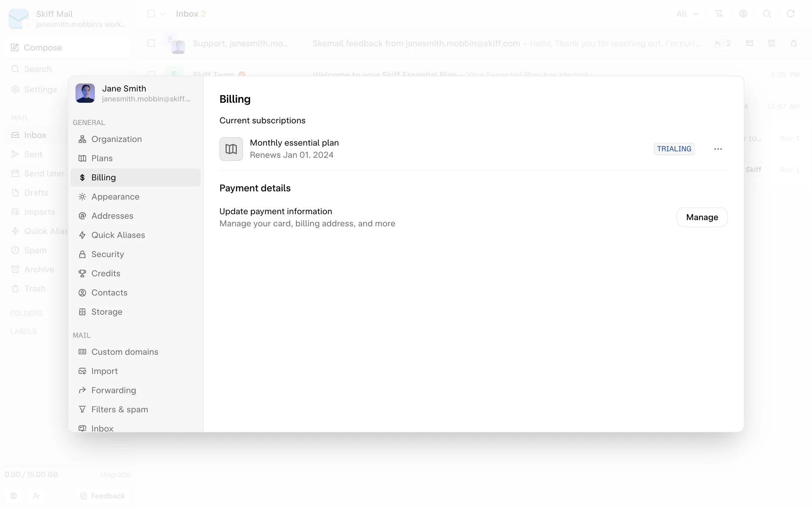Open the All filter dropdown

click(687, 14)
